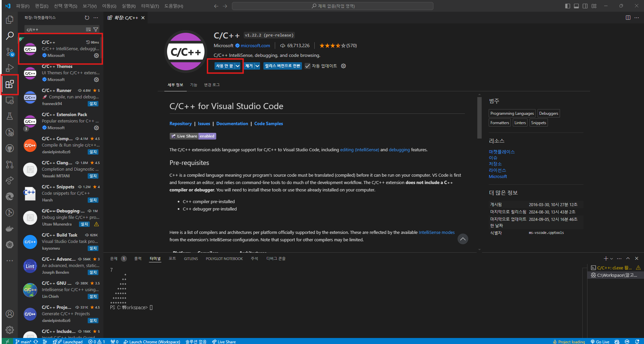The width and height of the screenshot is (644, 344).
Task: Open the C/C++ extension settings gear
Action: (343, 66)
